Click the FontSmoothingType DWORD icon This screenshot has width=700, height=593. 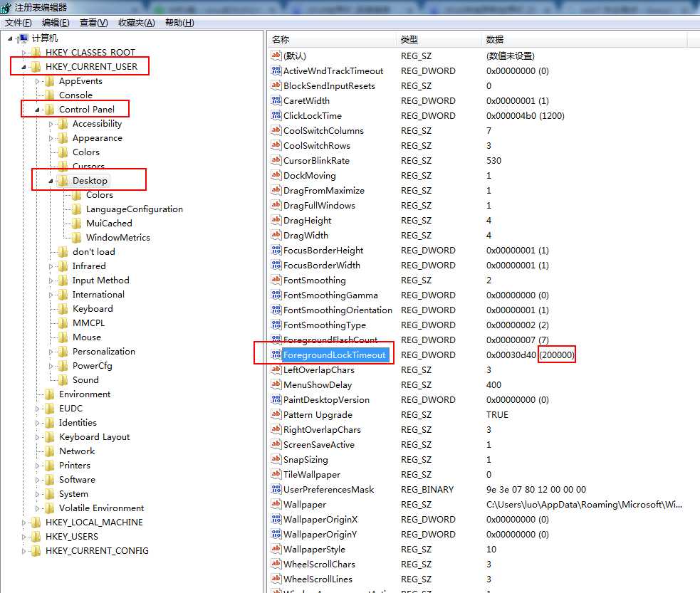[x=276, y=325]
